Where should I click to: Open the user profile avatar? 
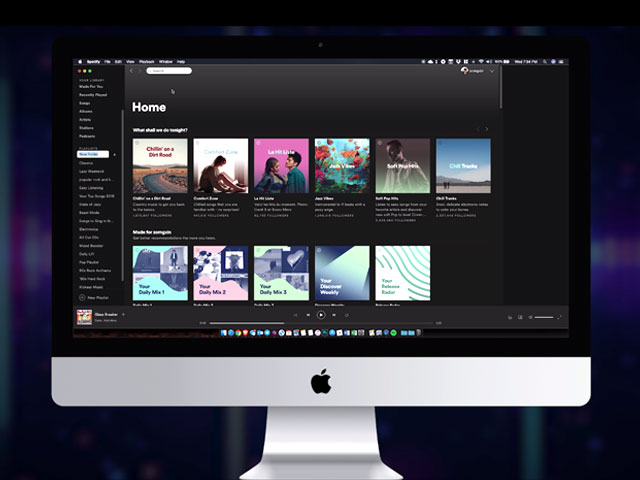click(x=464, y=71)
